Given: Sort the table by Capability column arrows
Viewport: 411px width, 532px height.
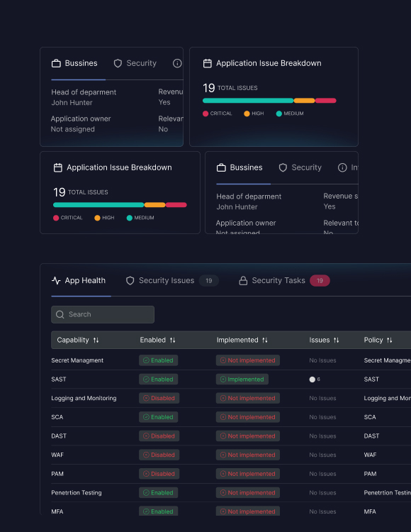Looking at the screenshot, I should [96, 340].
